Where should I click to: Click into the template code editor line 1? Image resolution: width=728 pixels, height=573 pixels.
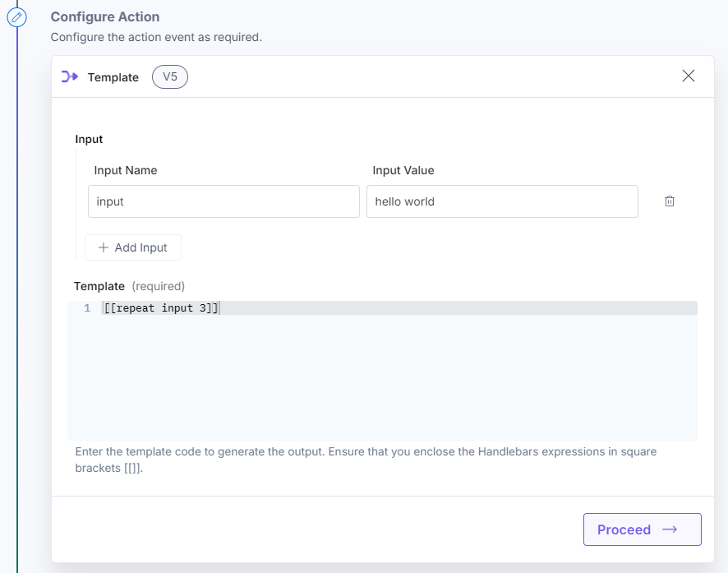pos(399,308)
